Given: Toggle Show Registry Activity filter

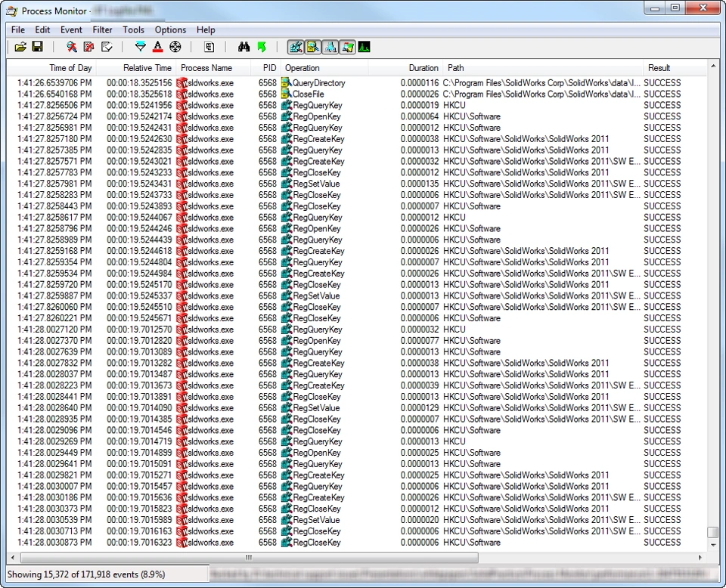Looking at the screenshot, I should pos(296,47).
